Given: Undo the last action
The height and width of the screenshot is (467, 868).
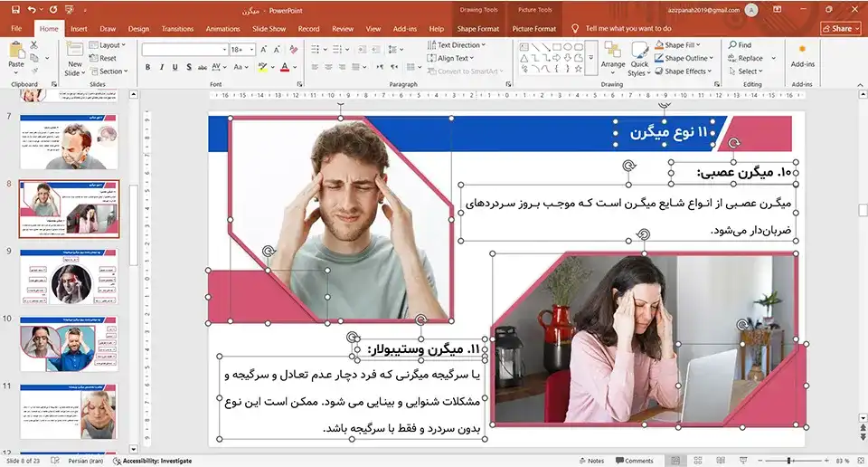Looking at the screenshot, I should 31,9.
